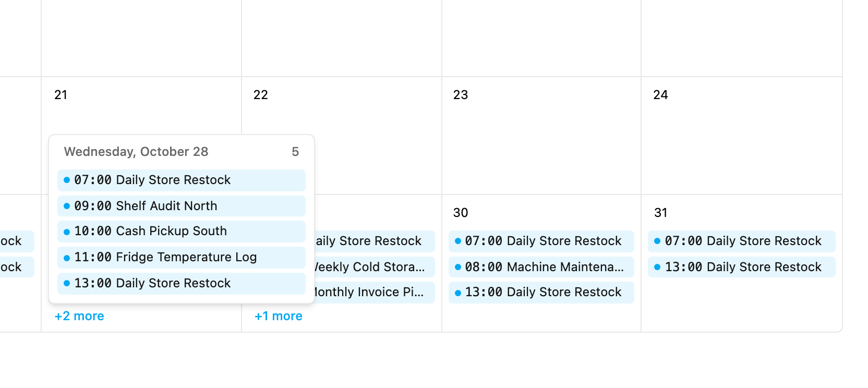
Task: Open the 10:00 Cash Pickup South event
Action: (181, 231)
